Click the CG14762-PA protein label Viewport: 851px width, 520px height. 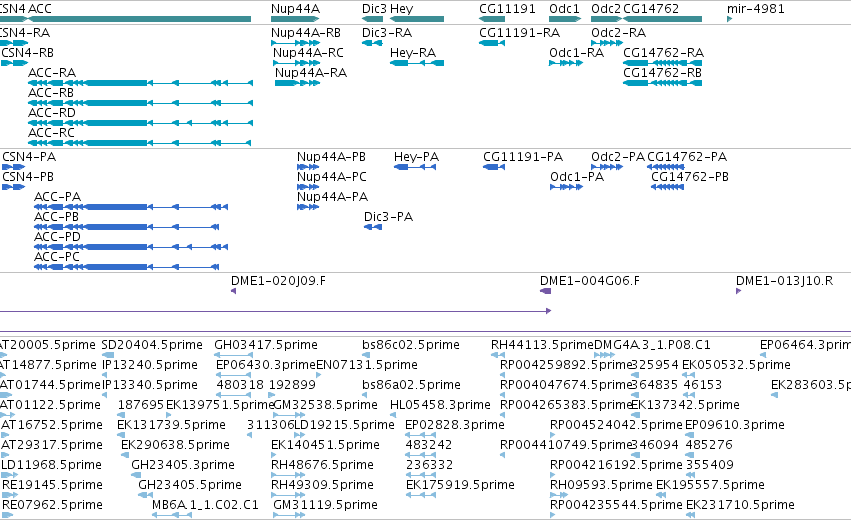click(x=687, y=157)
